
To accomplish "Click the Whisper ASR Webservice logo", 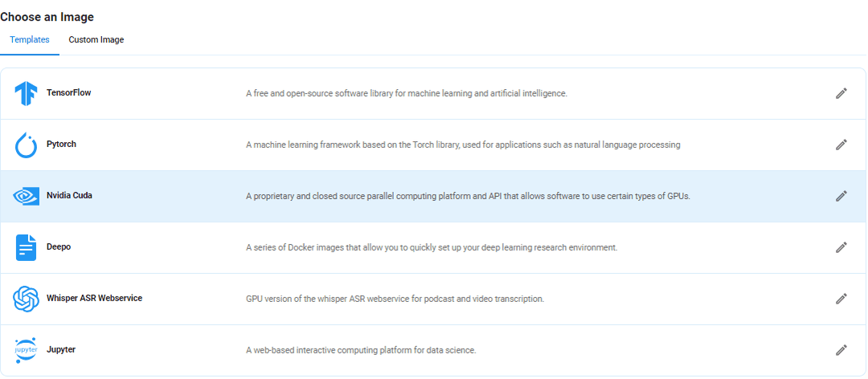I will (26, 299).
